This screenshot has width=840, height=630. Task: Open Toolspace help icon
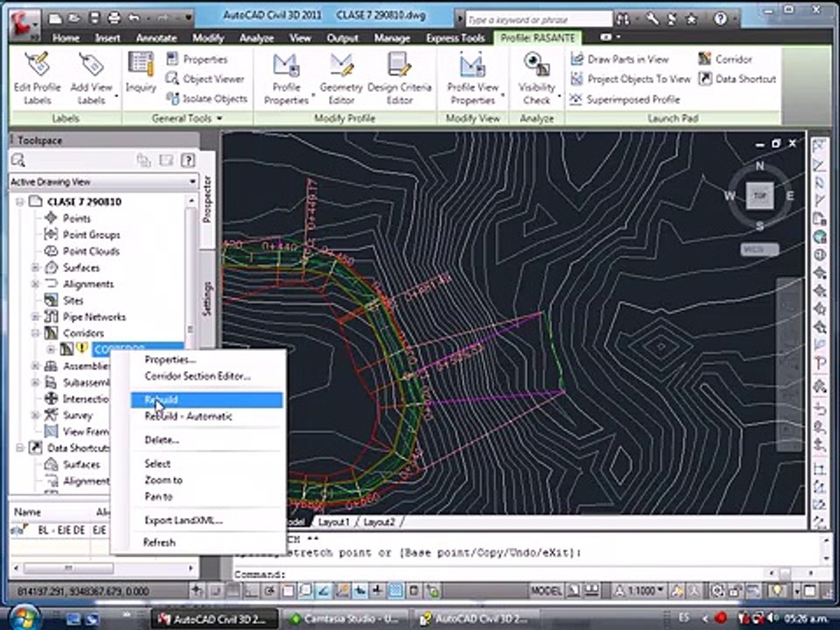187,160
